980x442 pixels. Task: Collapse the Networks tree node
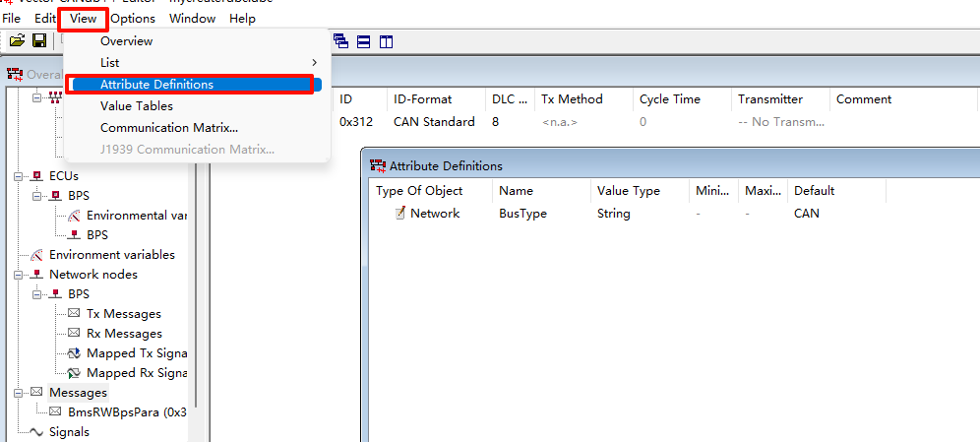coord(36,96)
